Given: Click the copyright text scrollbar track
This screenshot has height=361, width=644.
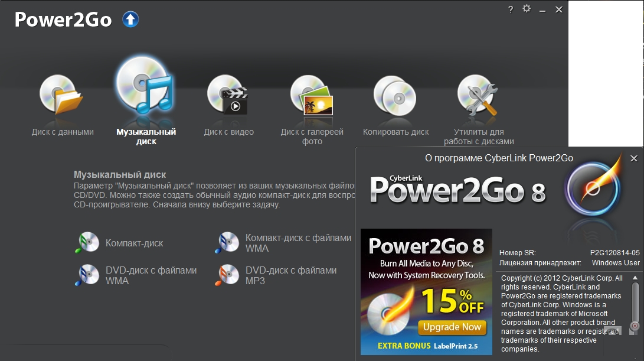Looking at the screenshot, I should click(635, 304).
